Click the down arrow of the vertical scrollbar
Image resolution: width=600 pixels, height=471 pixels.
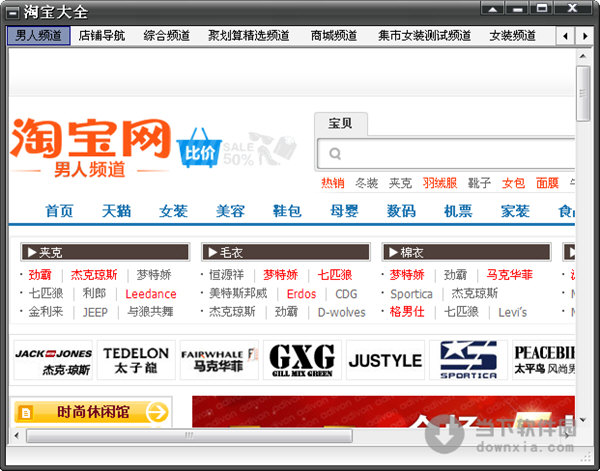coord(583,420)
